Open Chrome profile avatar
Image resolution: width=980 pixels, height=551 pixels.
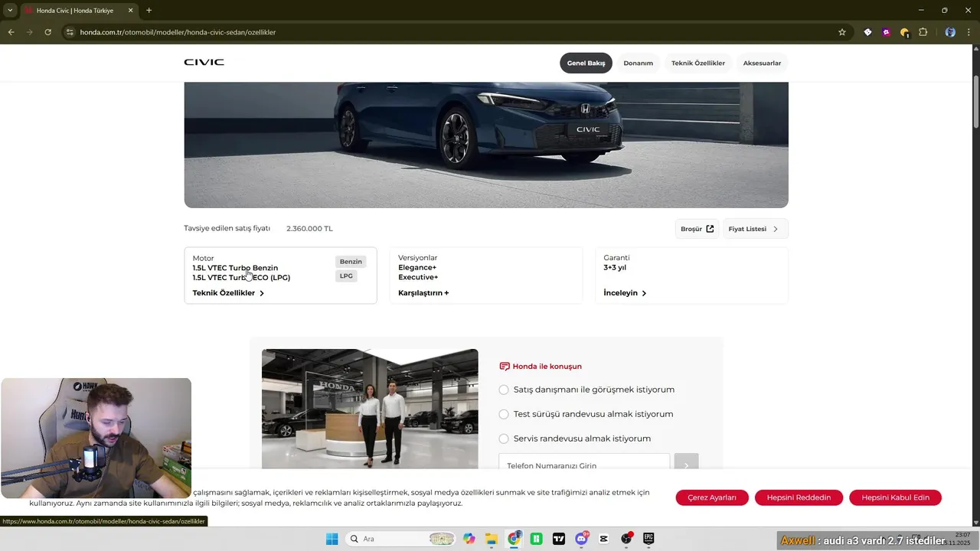coord(950,32)
